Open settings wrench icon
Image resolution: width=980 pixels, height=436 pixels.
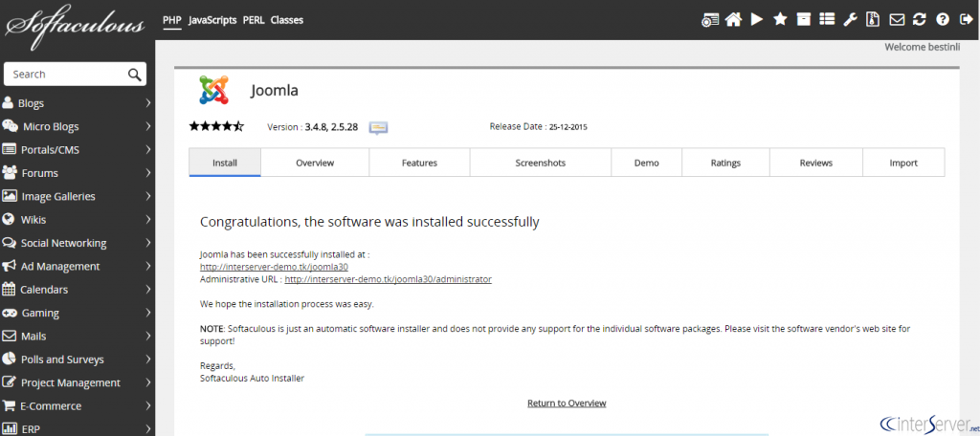coord(850,20)
